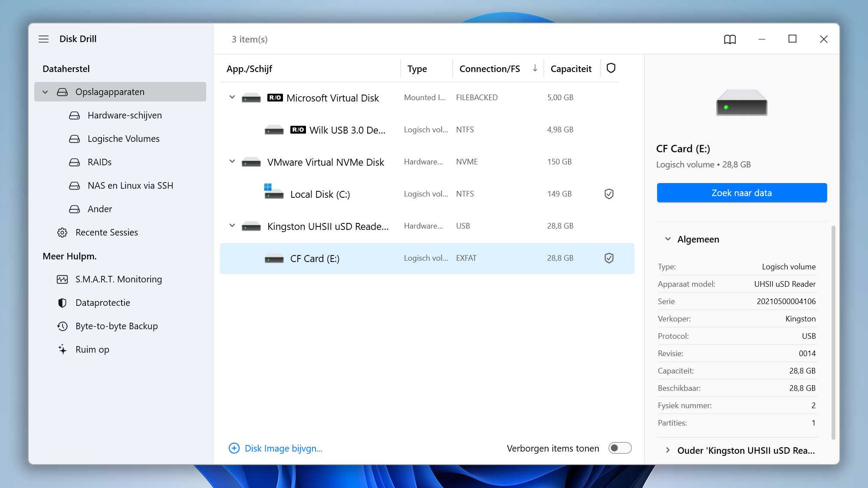The height and width of the screenshot is (488, 868).
Task: Sort by Type column header
Action: 417,69
